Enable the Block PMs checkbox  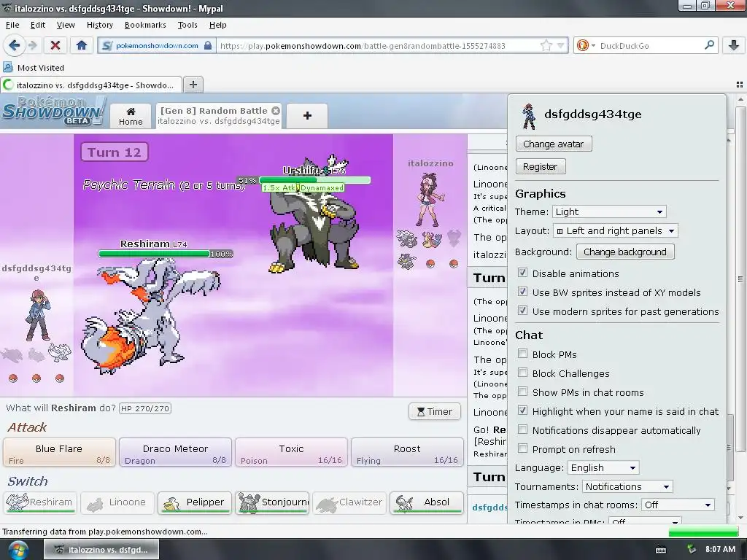[522, 354]
